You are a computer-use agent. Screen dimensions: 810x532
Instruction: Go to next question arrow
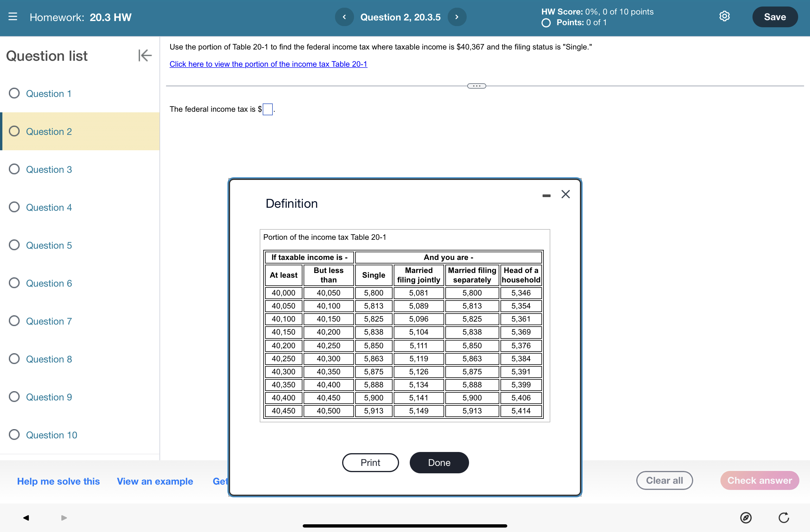click(x=457, y=17)
